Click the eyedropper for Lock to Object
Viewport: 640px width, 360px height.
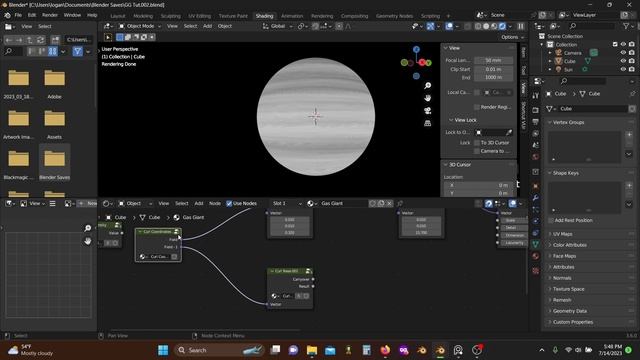[x=509, y=132]
